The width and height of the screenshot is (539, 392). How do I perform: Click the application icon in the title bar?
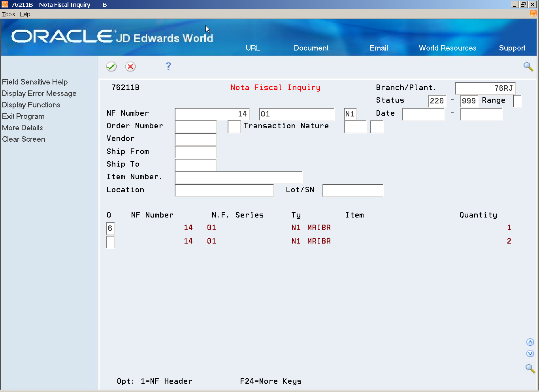pyautogui.click(x=5, y=4)
